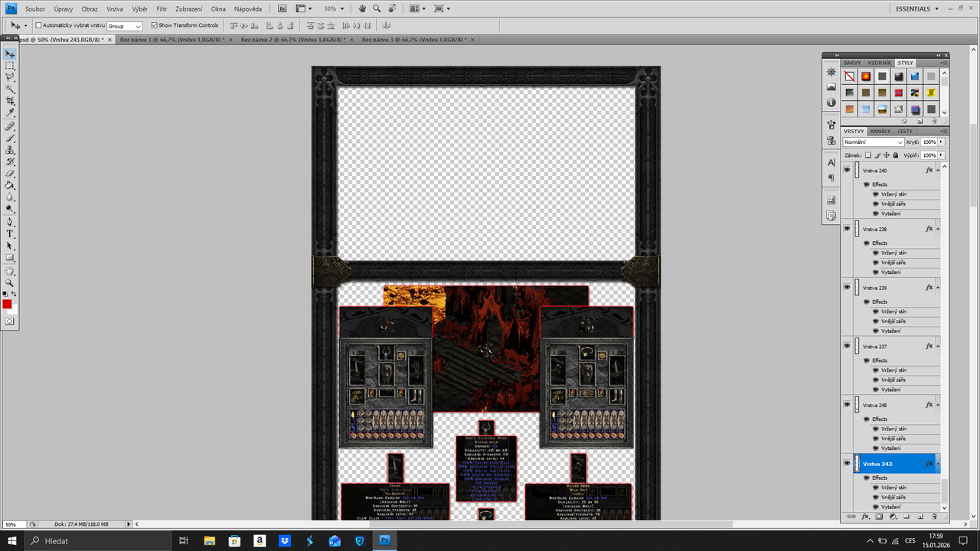This screenshot has height=551, width=980.
Task: Select the Rectangular Marquee tool
Action: click(x=10, y=66)
